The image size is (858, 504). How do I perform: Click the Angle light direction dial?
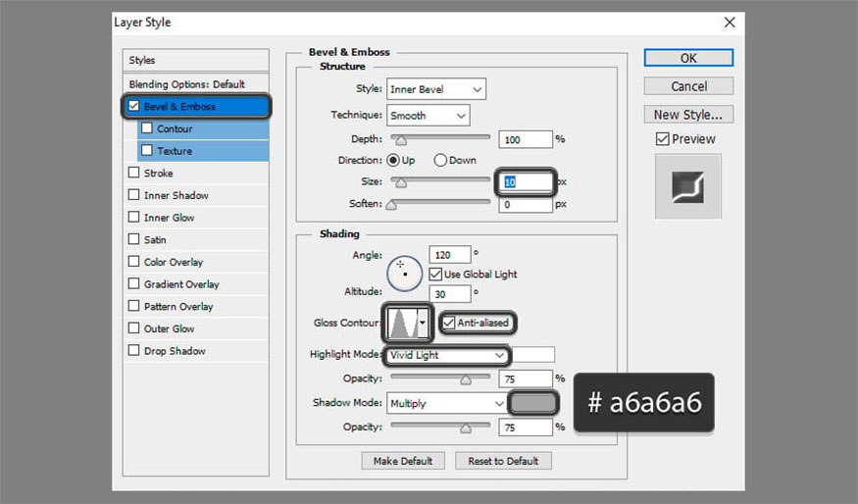pyautogui.click(x=403, y=272)
